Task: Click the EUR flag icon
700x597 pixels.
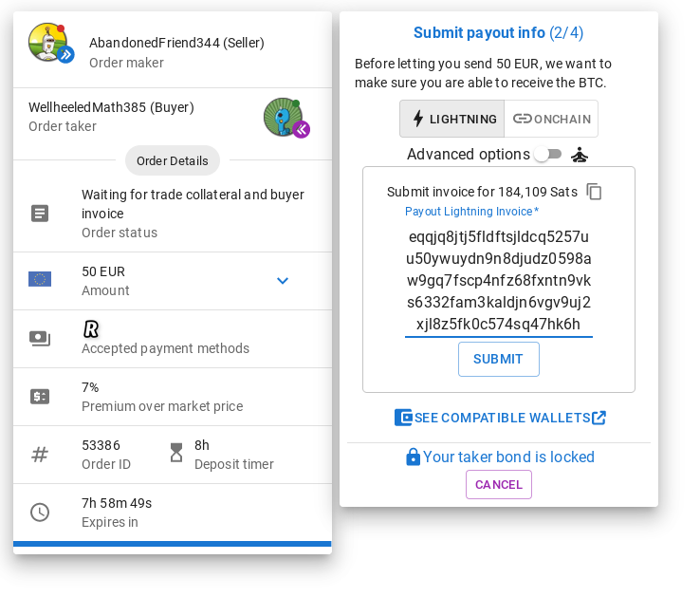Action: click(x=40, y=279)
